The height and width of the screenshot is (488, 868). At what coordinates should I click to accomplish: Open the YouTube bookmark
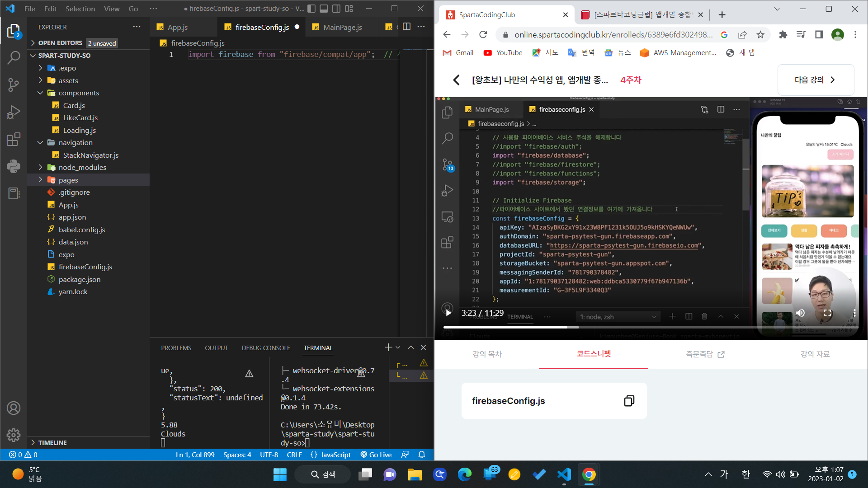tap(503, 53)
